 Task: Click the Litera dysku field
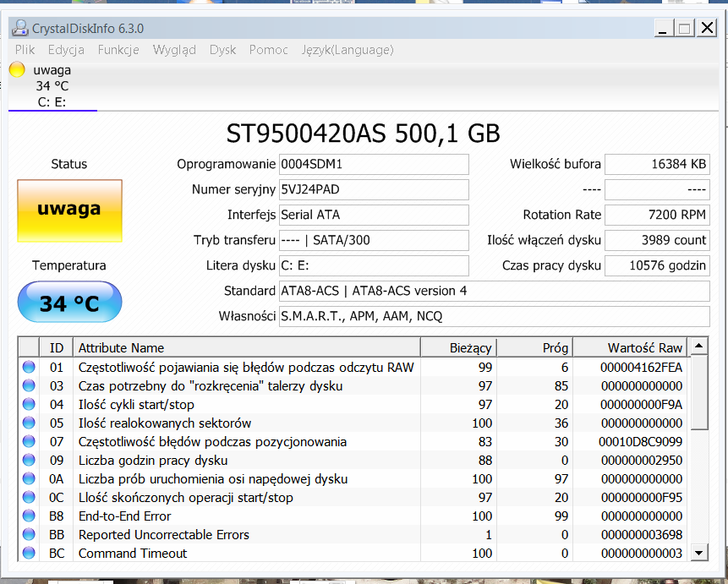(x=374, y=265)
